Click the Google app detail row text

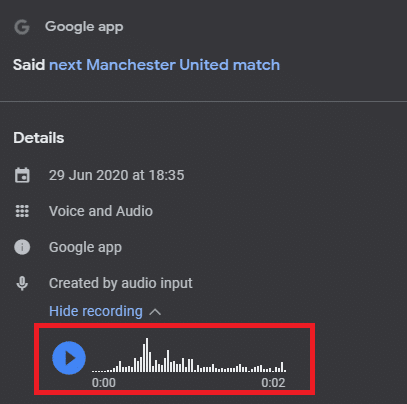click(x=85, y=247)
